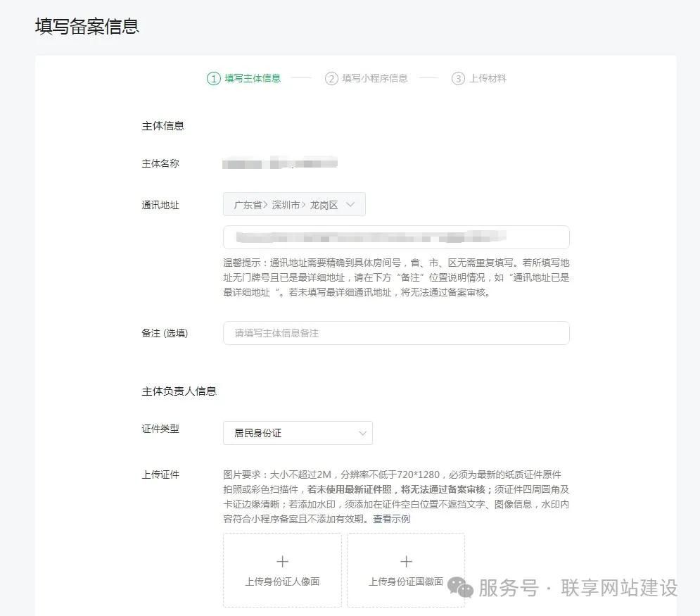This screenshot has height=616, width=700.
Task: Open the 通讯地址 province-city-district selector
Action: tap(294, 204)
